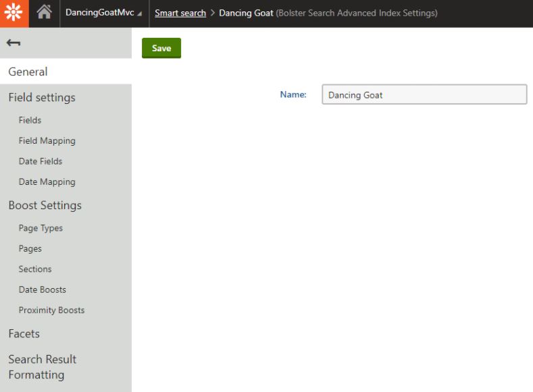Go to Date Boosts settings
The width and height of the screenshot is (533, 392).
click(x=43, y=289)
